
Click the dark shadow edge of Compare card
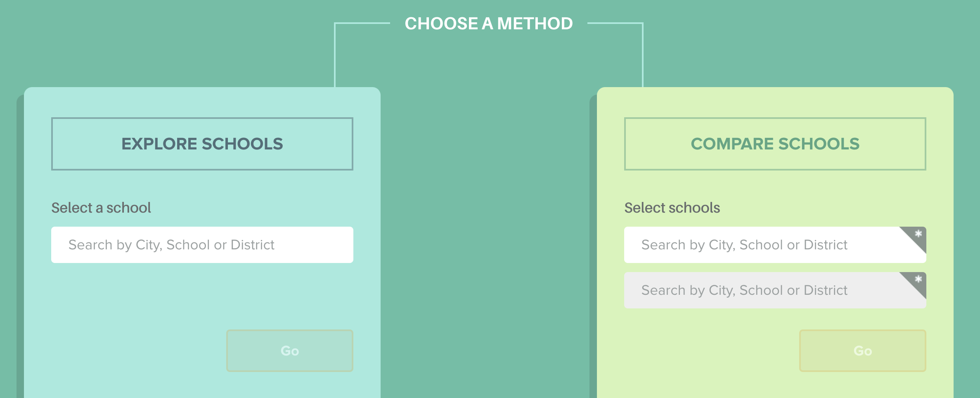coord(593,248)
